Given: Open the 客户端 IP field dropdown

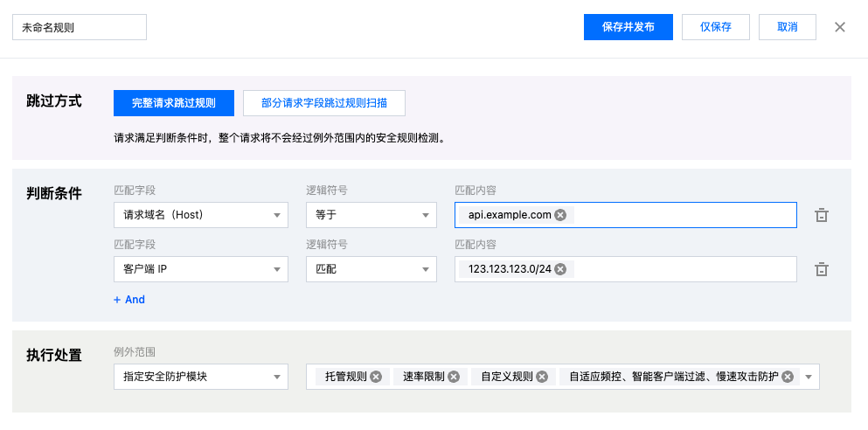Looking at the screenshot, I should click(201, 269).
